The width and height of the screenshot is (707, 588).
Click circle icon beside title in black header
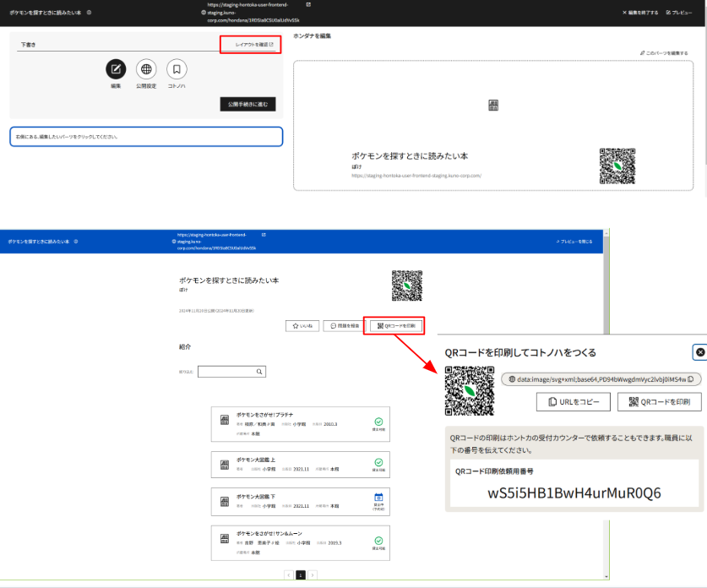89,13
